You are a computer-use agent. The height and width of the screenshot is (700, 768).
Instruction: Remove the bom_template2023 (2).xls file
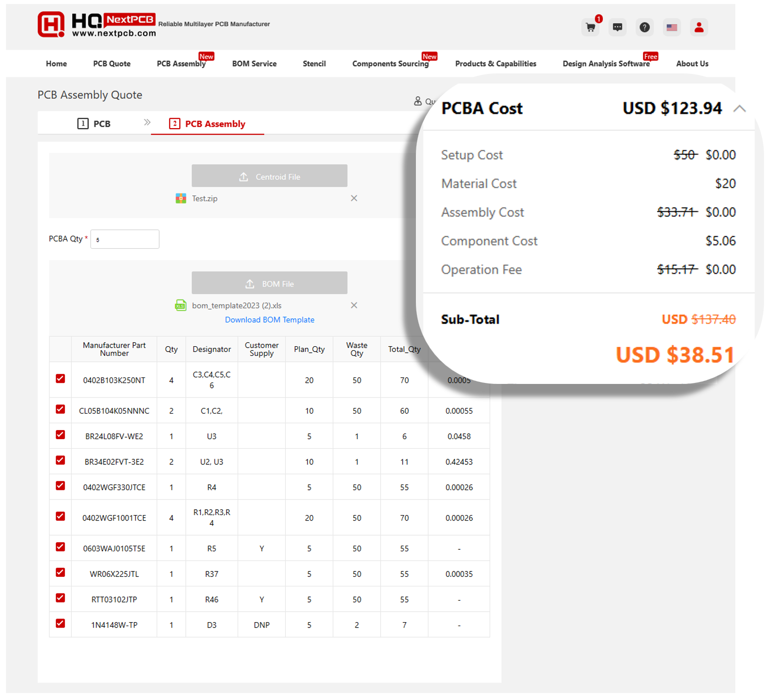[x=354, y=306]
